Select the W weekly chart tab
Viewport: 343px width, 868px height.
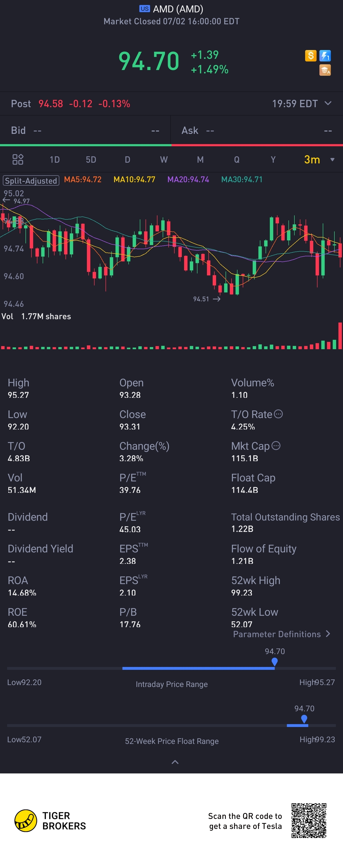coord(164,160)
